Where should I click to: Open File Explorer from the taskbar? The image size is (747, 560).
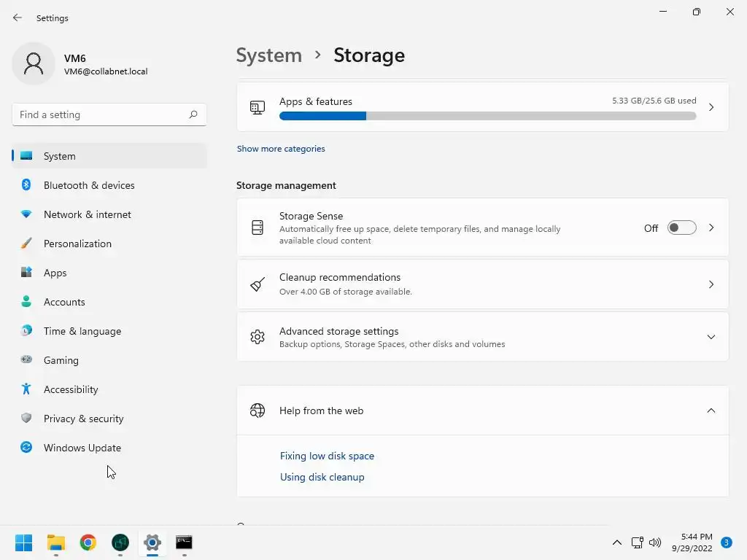[x=56, y=542]
